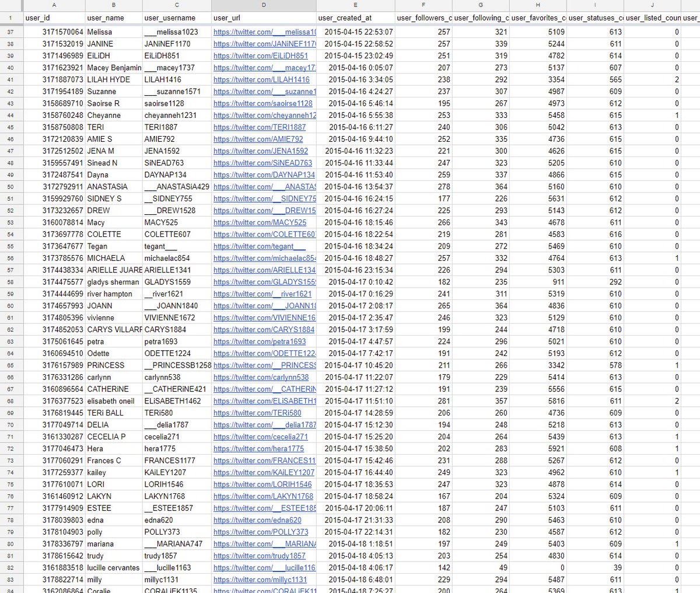Select username cell 'cheyanneh1231'
The image size is (700, 593).
tap(177, 116)
